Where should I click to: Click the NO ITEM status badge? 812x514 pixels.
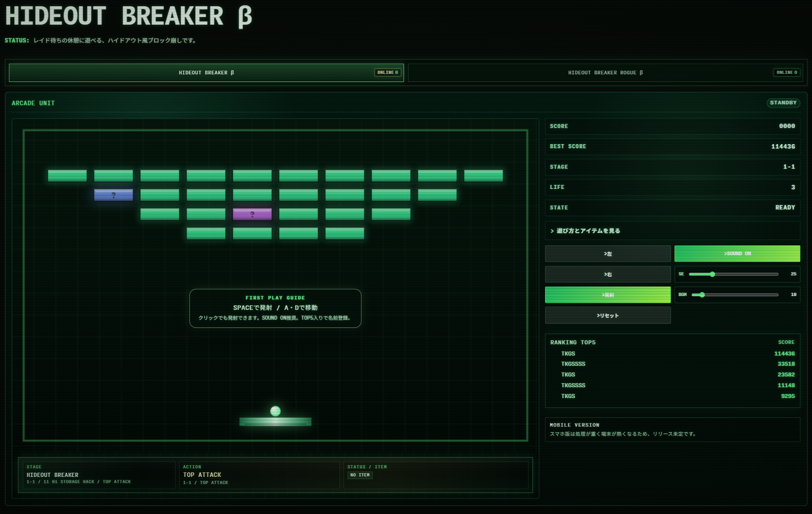pos(360,475)
